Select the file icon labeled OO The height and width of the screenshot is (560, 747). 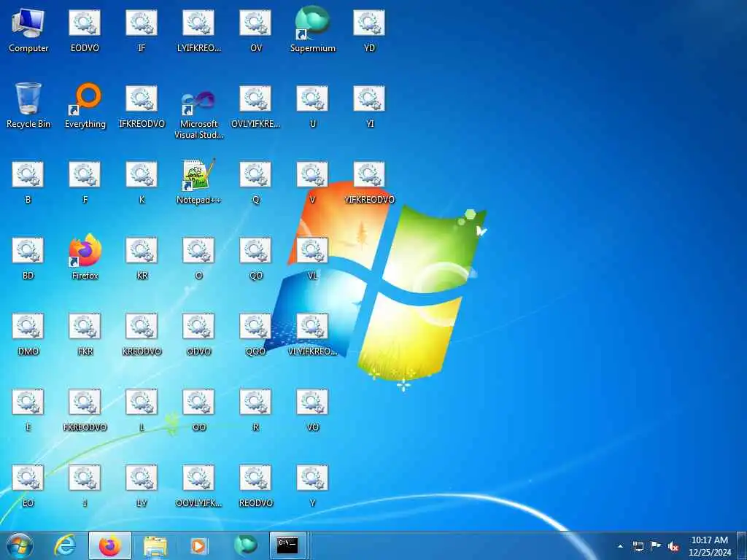pyautogui.click(x=198, y=410)
